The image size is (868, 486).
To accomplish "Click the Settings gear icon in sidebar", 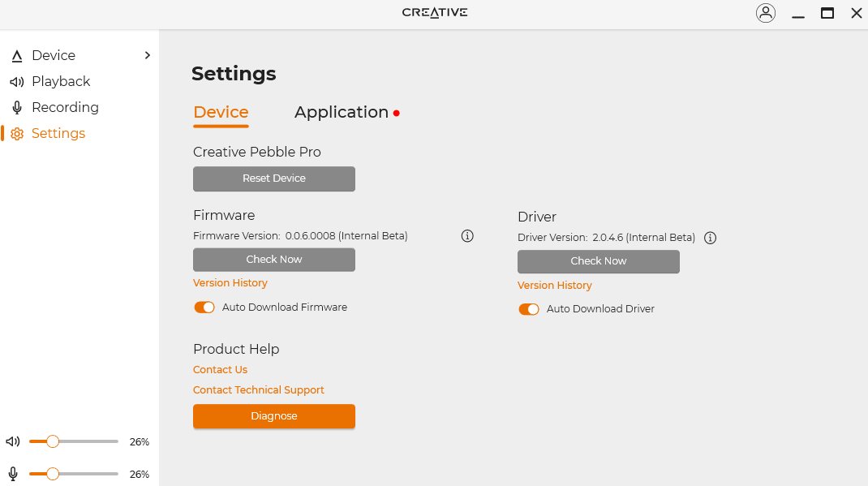I will pos(17,134).
